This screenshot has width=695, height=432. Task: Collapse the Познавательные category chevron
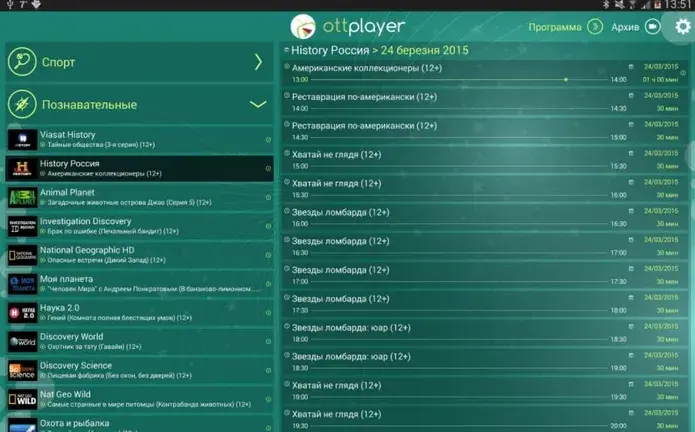(258, 105)
